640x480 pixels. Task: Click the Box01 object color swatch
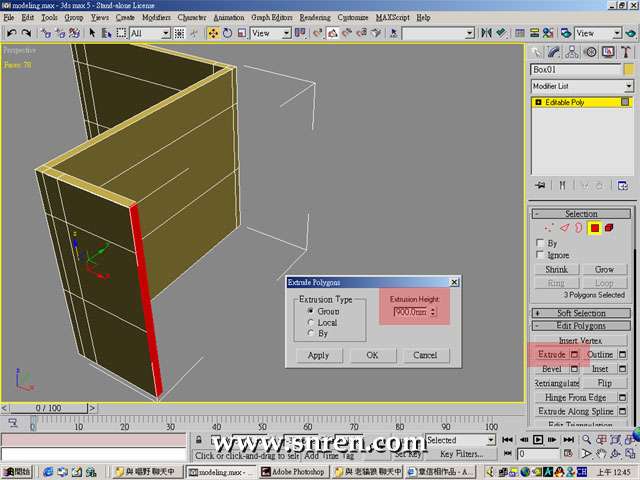[x=627, y=70]
